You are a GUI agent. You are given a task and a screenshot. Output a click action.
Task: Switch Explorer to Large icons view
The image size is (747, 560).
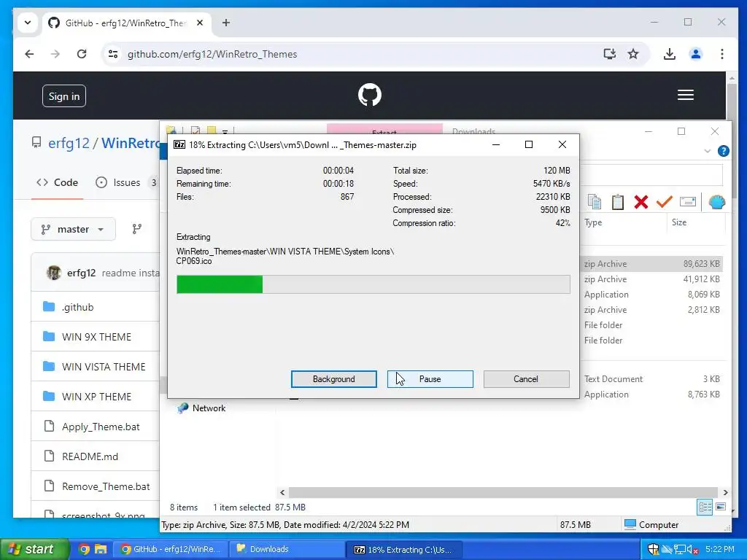pyautogui.click(x=721, y=507)
